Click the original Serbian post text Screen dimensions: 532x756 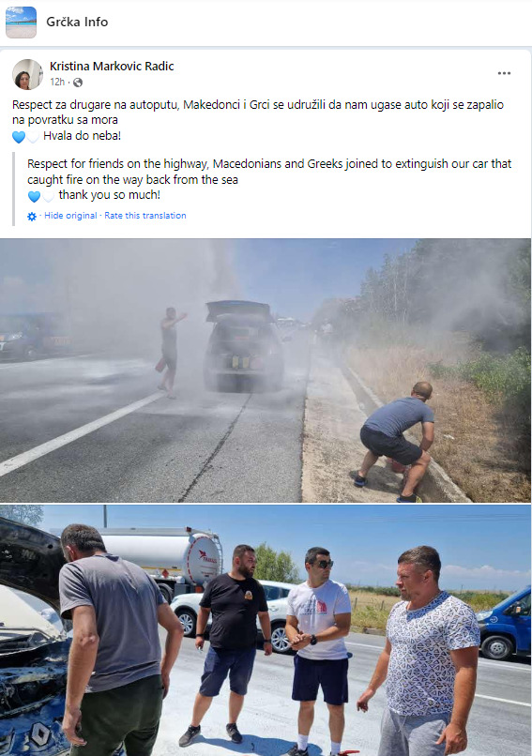tap(258, 112)
